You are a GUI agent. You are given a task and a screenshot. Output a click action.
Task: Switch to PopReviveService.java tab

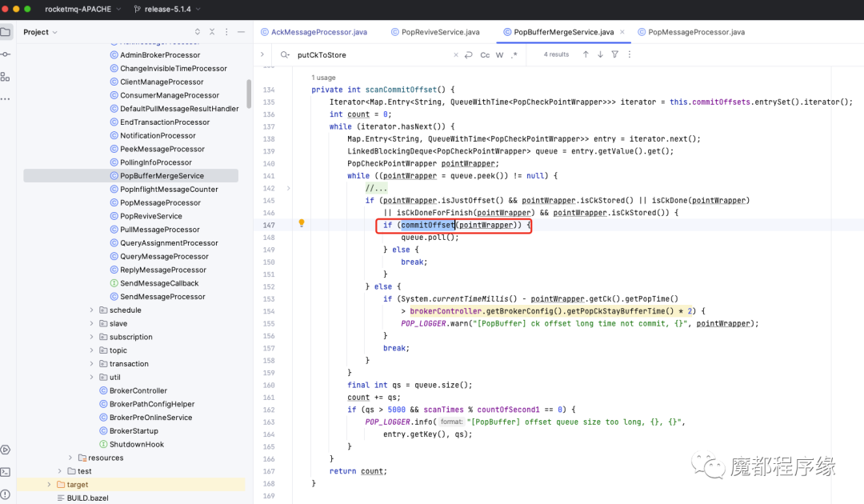435,32
